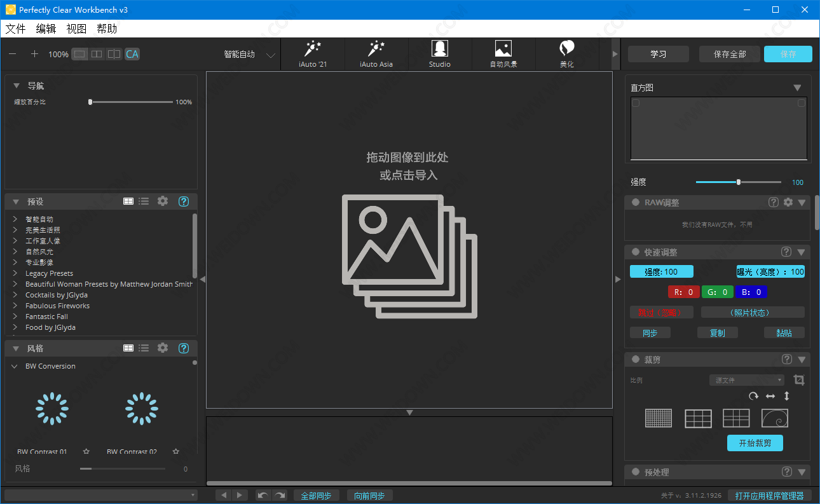820x504 pixels.
Task: Click the 强度 strength slider
Action: coord(739,182)
